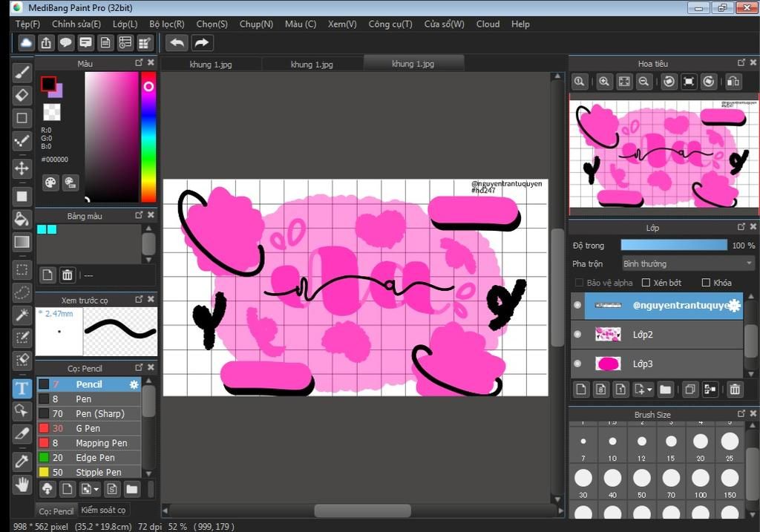Enable the Xén bớt checkbox
This screenshot has width=760, height=532.
pos(646,283)
